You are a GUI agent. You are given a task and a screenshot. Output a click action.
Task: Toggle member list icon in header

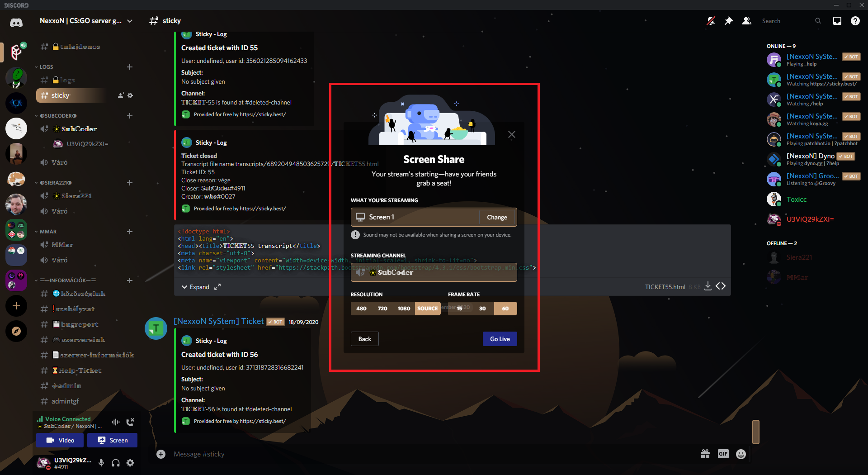(747, 21)
